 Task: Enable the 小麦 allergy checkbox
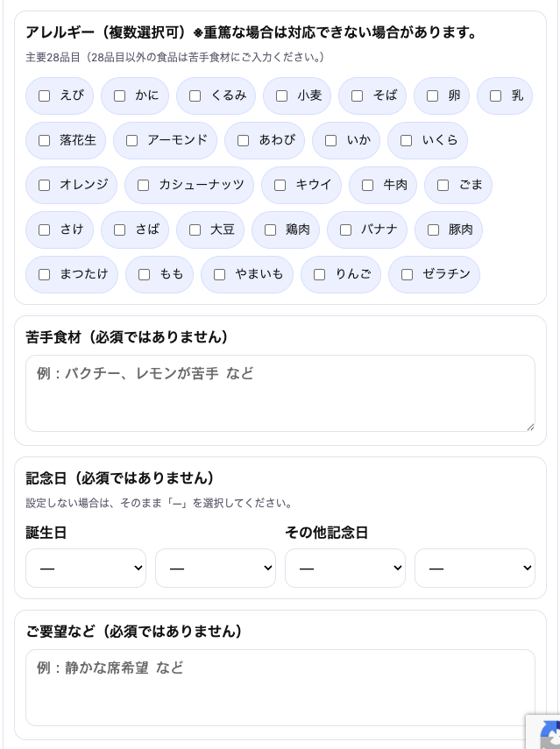(x=282, y=96)
